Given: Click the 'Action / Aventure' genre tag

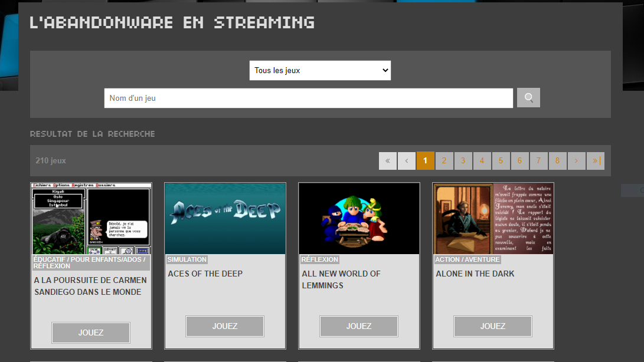Looking at the screenshot, I should (468, 259).
